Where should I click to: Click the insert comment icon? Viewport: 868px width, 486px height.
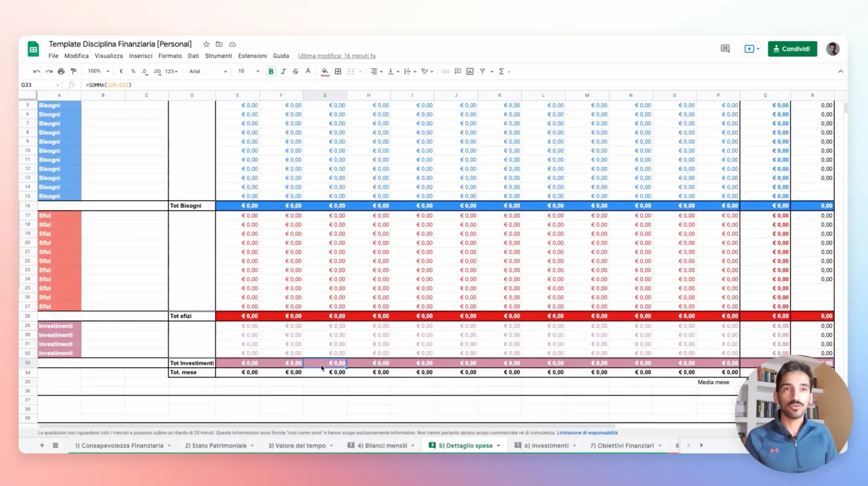458,72
